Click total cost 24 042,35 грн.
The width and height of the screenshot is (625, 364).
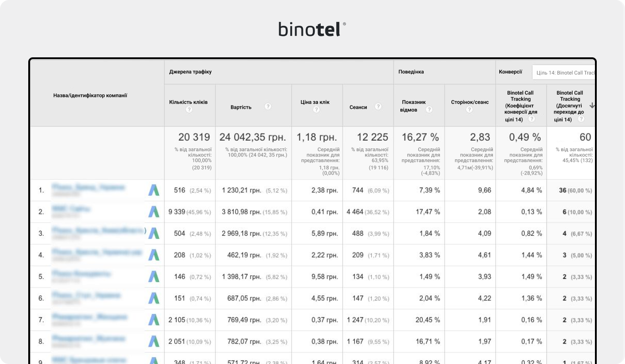pos(253,137)
